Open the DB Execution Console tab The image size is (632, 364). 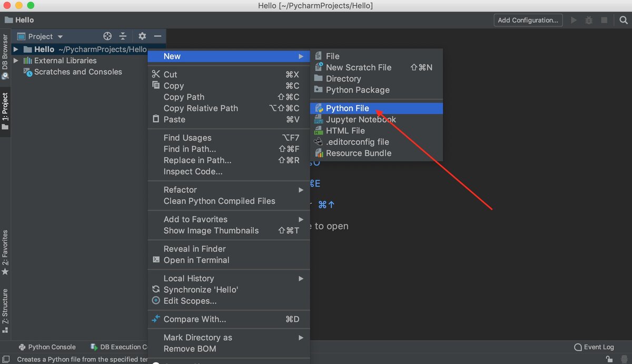click(x=119, y=347)
